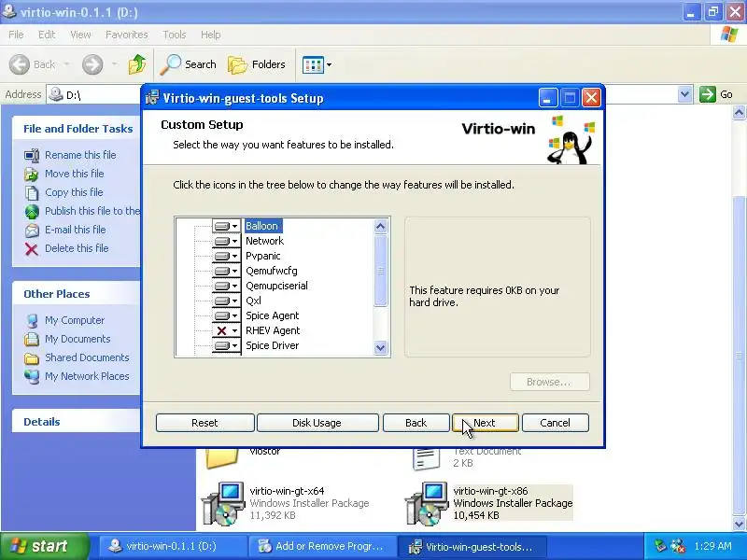Open the File menu in Explorer
The height and width of the screenshot is (560, 747).
point(16,35)
